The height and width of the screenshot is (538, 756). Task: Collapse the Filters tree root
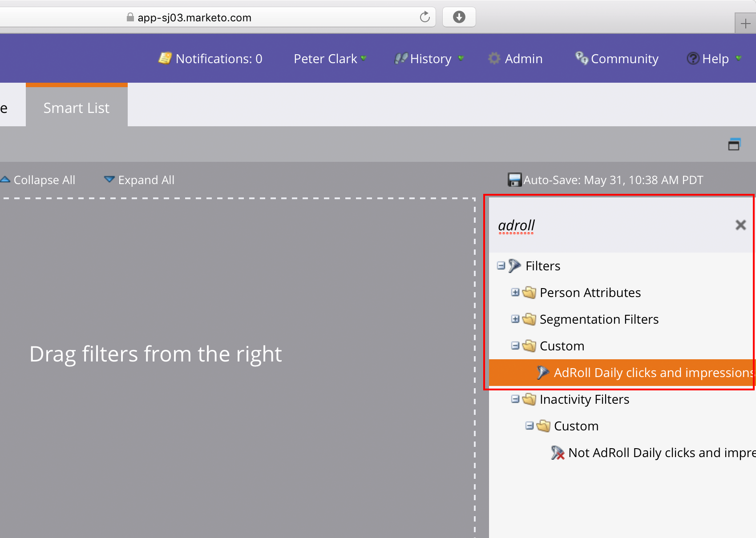pos(501,265)
